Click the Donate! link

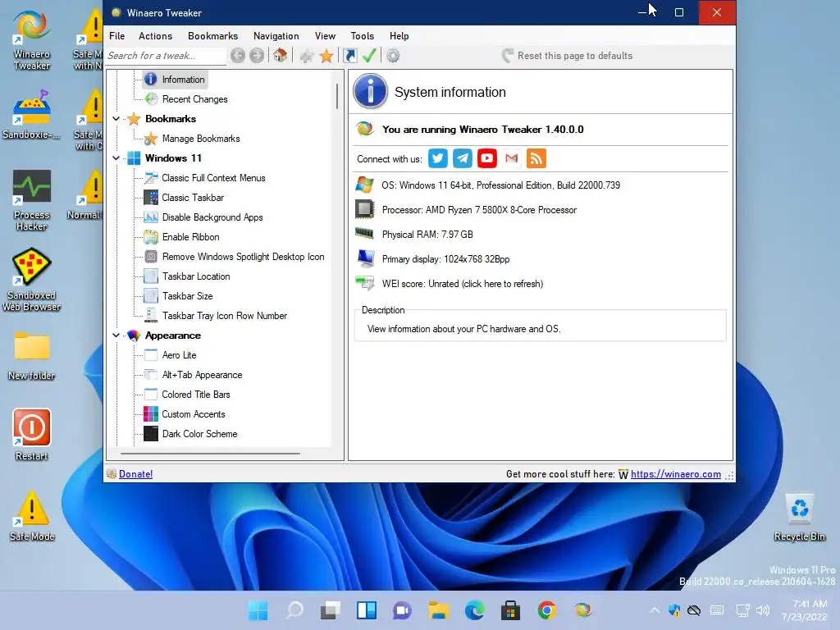135,473
